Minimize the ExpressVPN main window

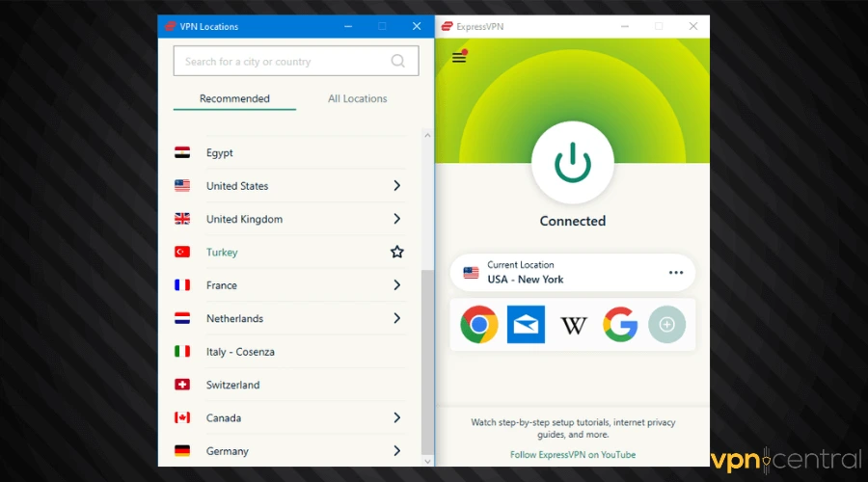[624, 26]
